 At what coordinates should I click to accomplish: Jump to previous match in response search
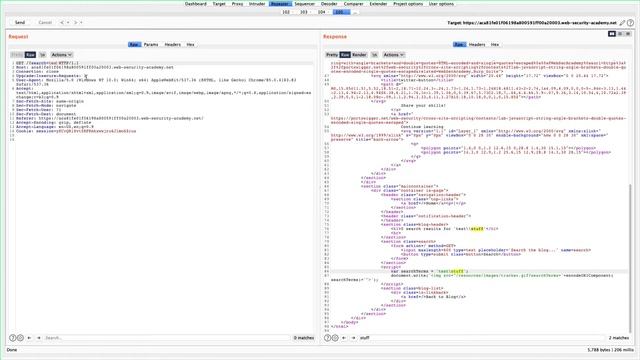pyautogui.click(x=344, y=338)
